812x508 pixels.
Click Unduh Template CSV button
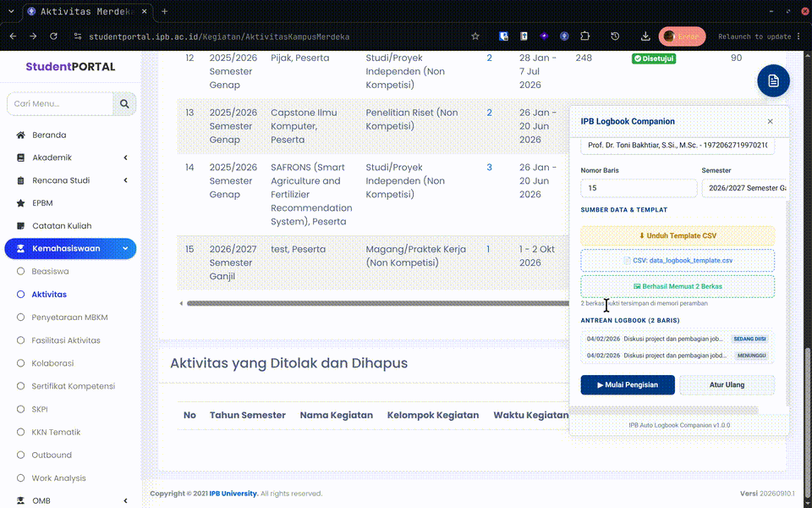678,236
